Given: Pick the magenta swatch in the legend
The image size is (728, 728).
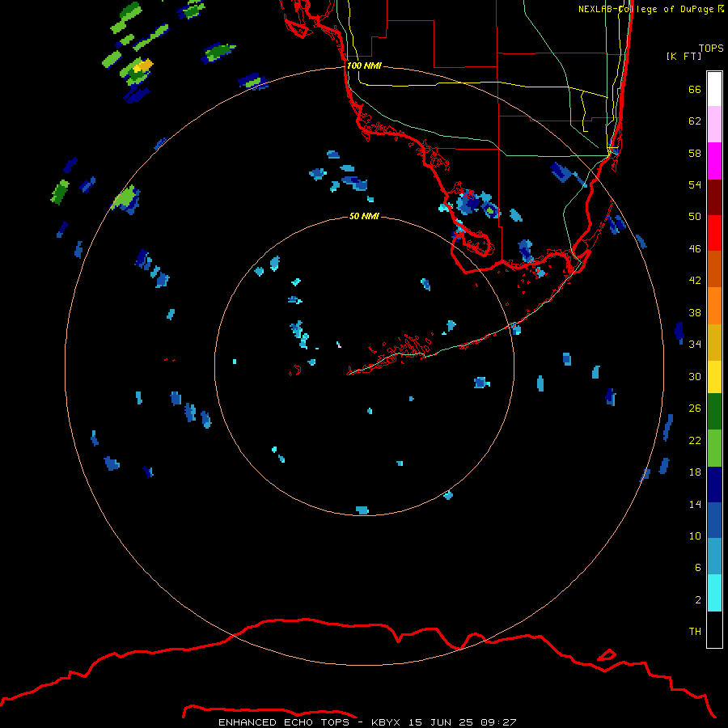Looking at the screenshot, I should [x=714, y=161].
